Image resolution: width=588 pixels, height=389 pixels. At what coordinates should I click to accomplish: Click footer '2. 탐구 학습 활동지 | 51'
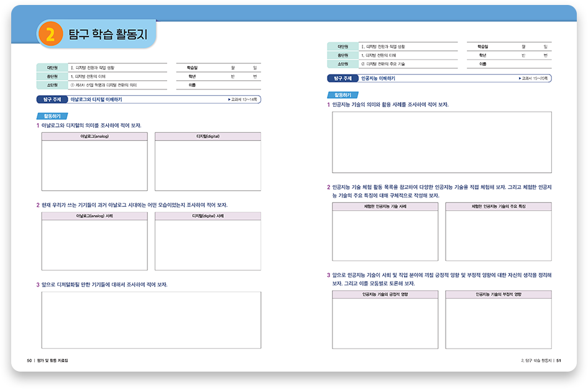(x=541, y=360)
